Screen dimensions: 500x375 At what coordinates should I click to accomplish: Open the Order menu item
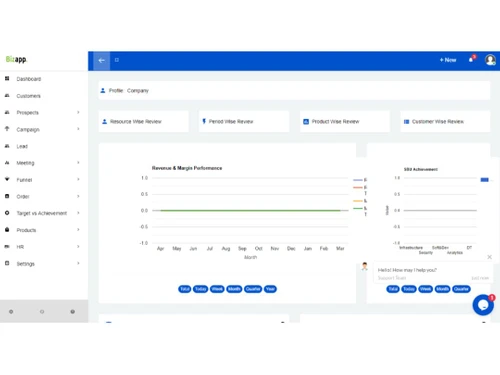23,197
